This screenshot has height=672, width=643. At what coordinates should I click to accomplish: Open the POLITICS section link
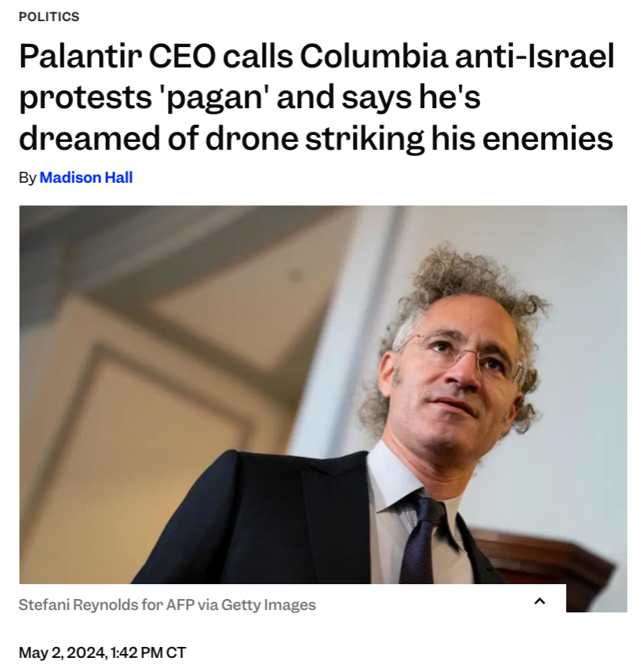(x=49, y=16)
